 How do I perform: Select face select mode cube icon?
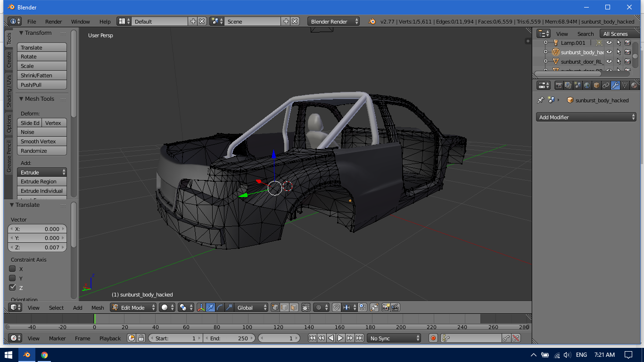294,307
